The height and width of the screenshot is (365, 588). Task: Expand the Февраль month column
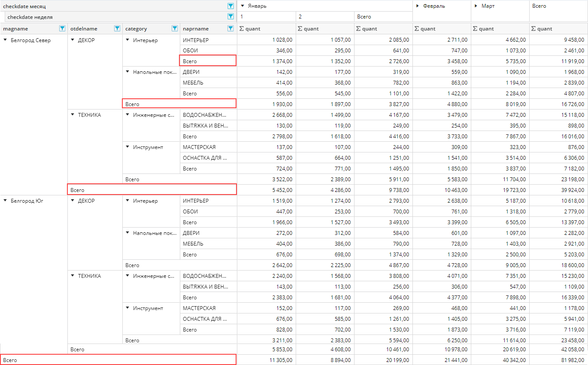point(417,6)
